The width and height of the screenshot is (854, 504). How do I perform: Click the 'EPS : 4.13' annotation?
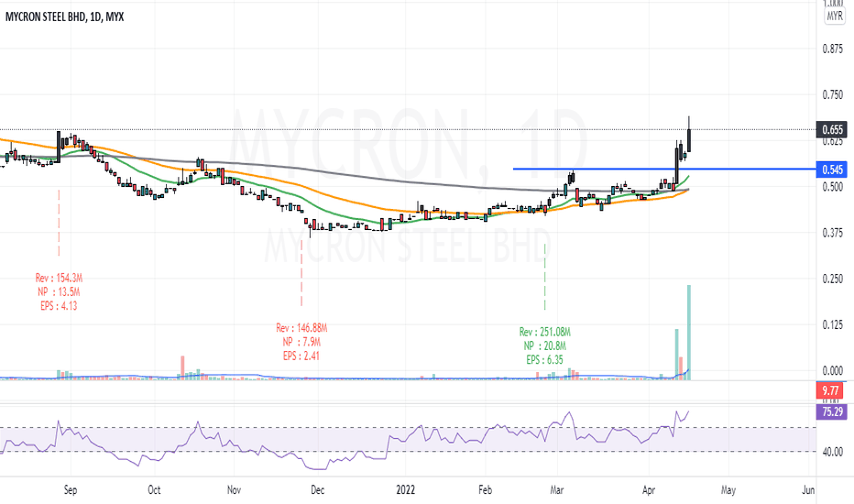tap(59, 306)
